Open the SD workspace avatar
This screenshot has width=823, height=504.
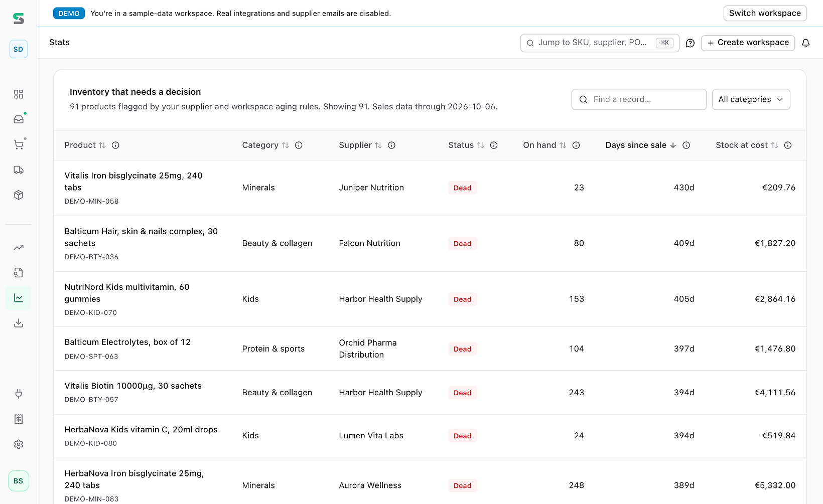[x=19, y=49]
